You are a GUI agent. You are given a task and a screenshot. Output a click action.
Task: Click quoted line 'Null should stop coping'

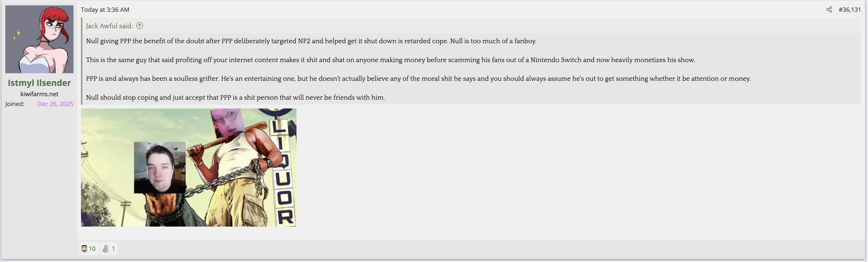pos(235,97)
